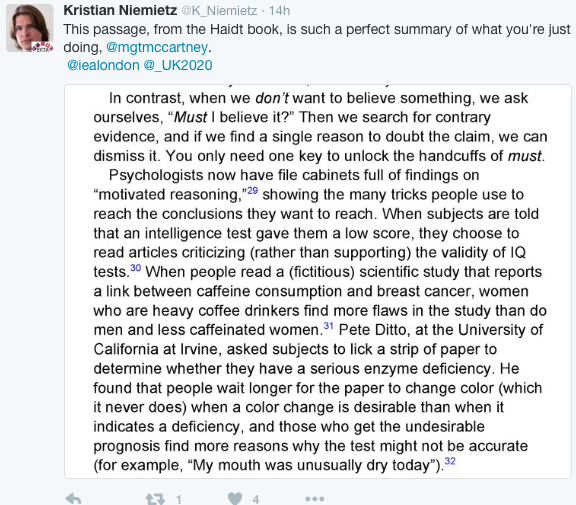Open the @_UK2020 mention link
The height and width of the screenshot is (505, 576).
[x=178, y=65]
